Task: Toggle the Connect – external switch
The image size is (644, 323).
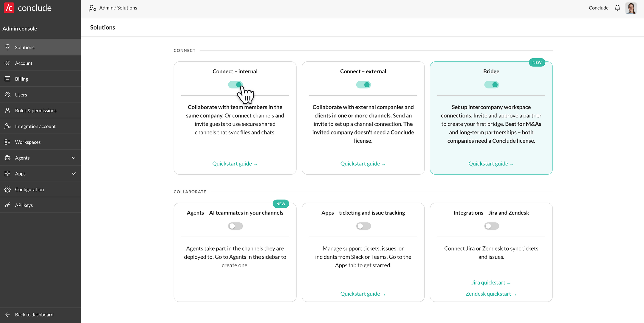Action: coord(363,85)
